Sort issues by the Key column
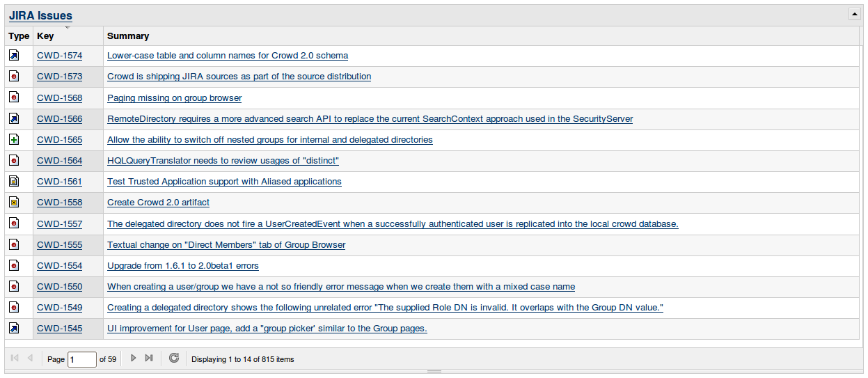The height and width of the screenshot is (378, 868). [x=45, y=36]
